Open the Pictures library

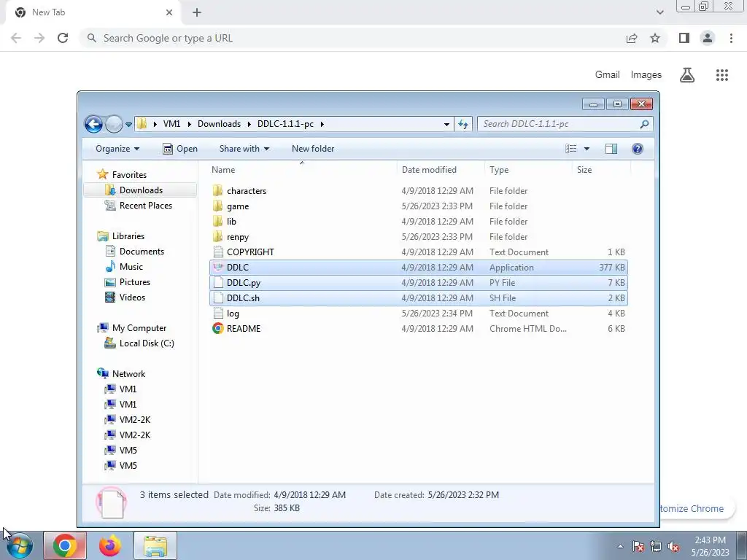(x=135, y=281)
